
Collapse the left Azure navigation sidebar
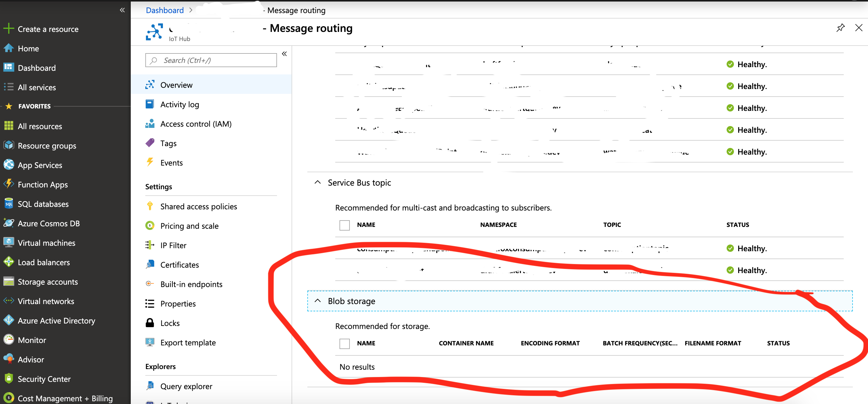[122, 10]
